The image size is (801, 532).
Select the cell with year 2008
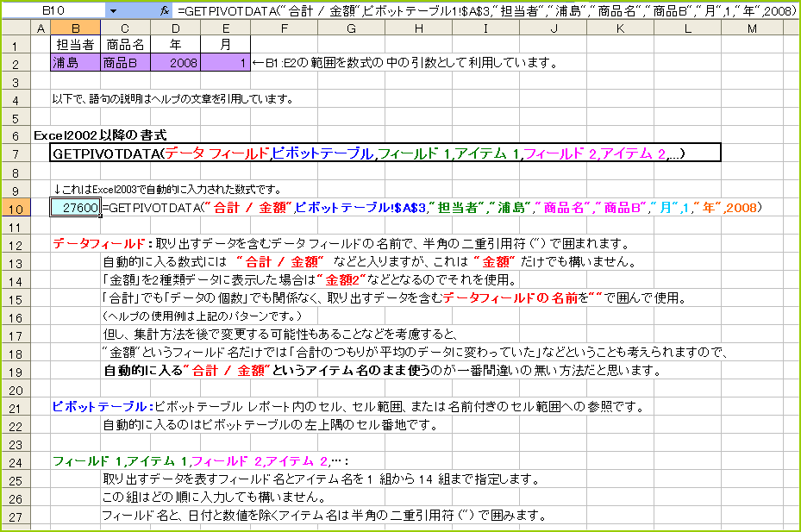click(176, 63)
